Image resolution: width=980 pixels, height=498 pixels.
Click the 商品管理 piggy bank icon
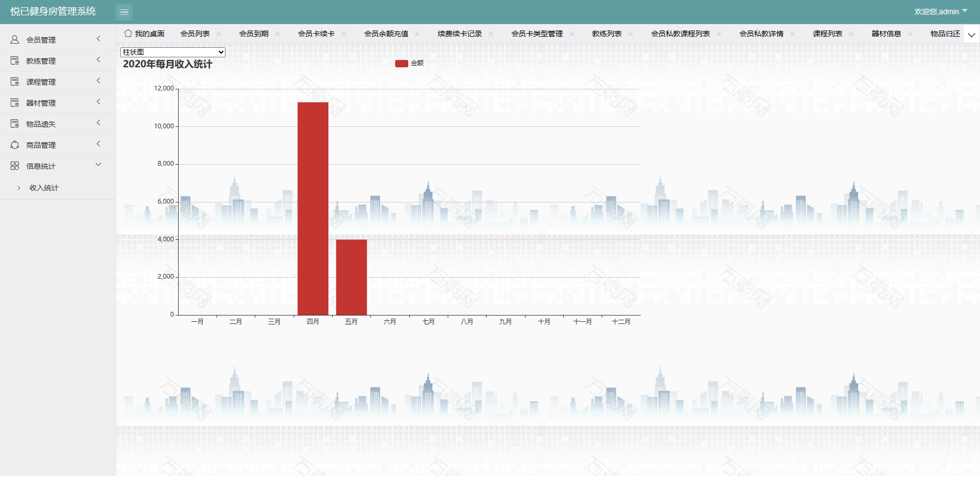tap(15, 145)
